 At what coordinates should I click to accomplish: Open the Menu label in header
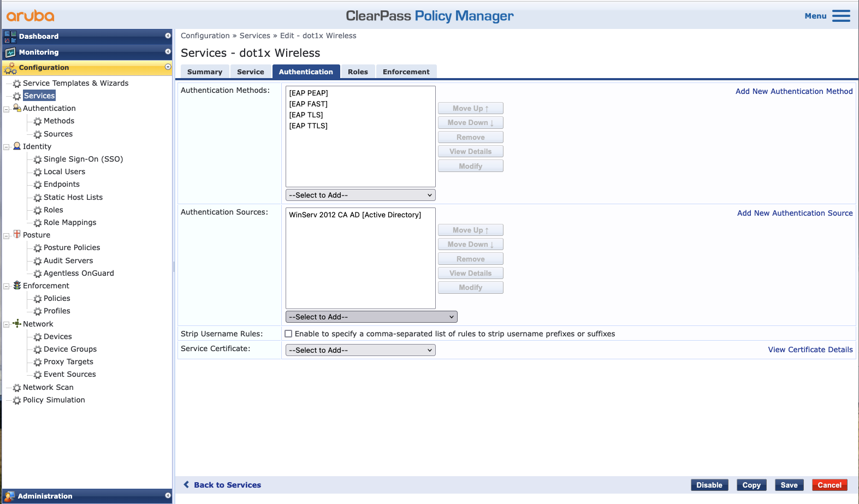[x=815, y=16]
